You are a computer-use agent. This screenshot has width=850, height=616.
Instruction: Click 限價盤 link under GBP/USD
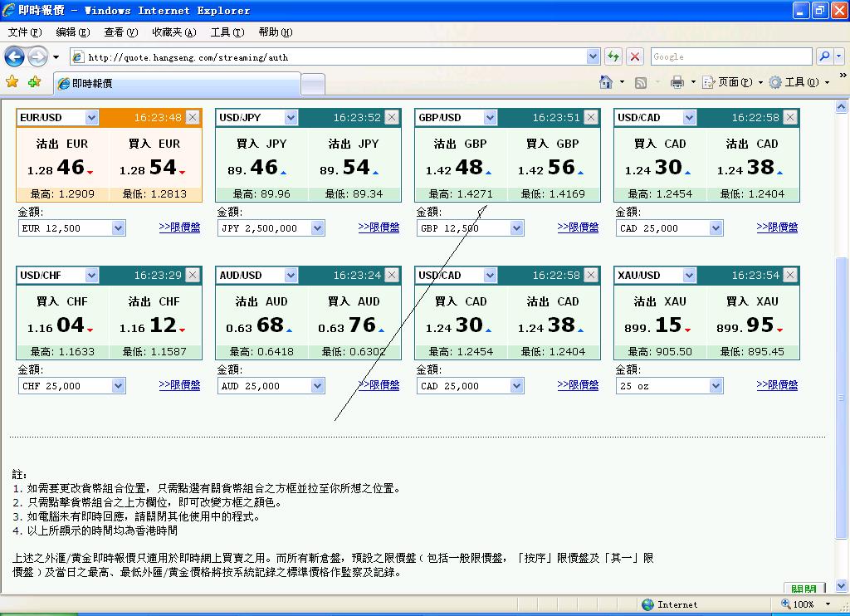pos(578,227)
